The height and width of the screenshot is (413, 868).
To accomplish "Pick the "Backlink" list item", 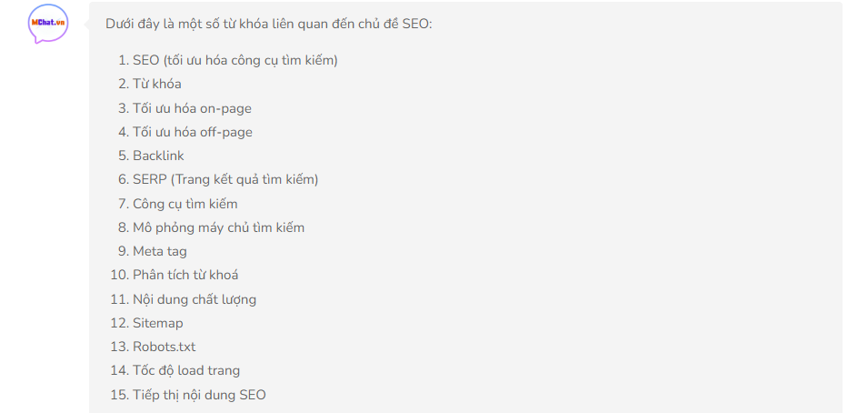I will 158,156.
